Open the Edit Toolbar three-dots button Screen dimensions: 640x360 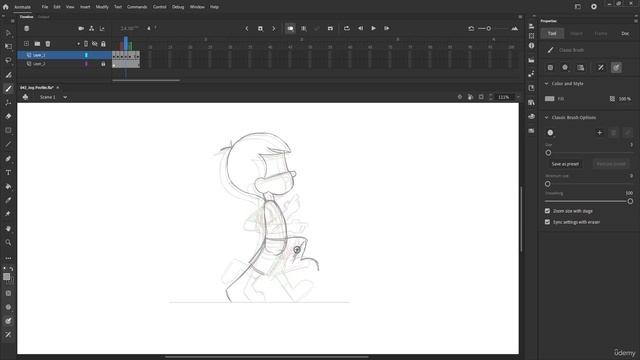pyautogui.click(x=8, y=258)
